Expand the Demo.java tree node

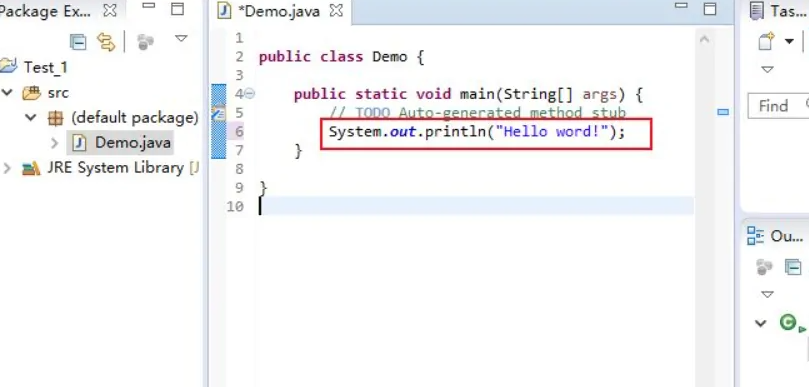coord(55,143)
